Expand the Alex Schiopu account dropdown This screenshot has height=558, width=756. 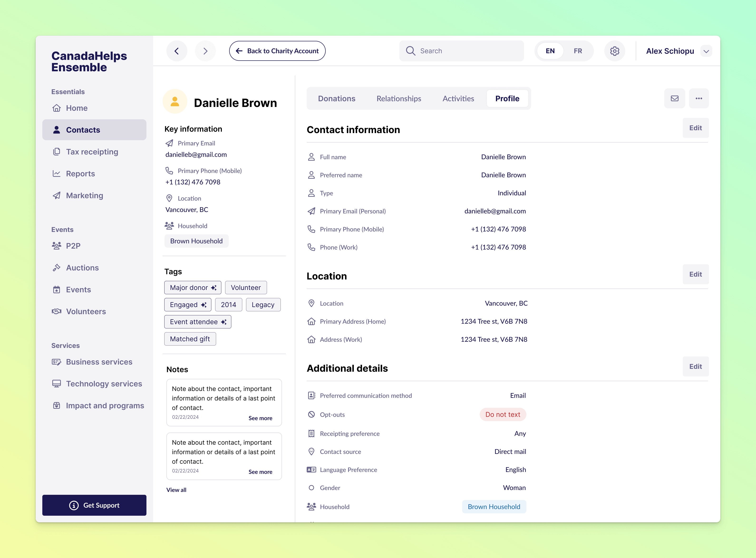tap(706, 51)
